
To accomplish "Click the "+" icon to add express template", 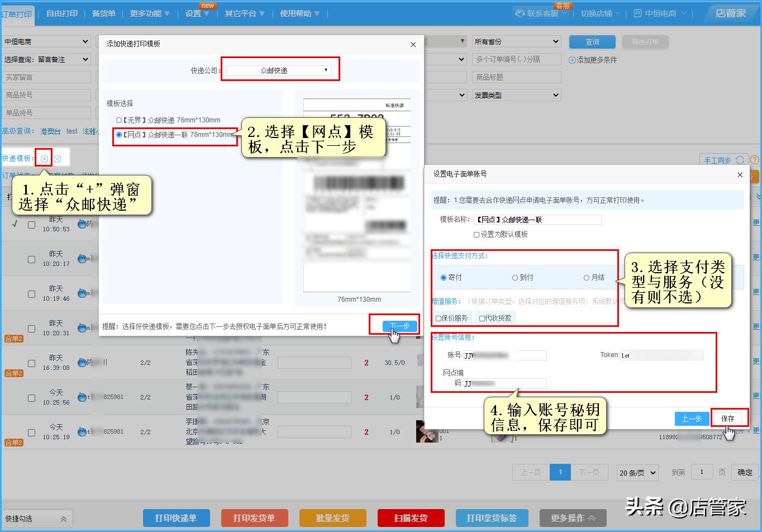I will coord(44,158).
